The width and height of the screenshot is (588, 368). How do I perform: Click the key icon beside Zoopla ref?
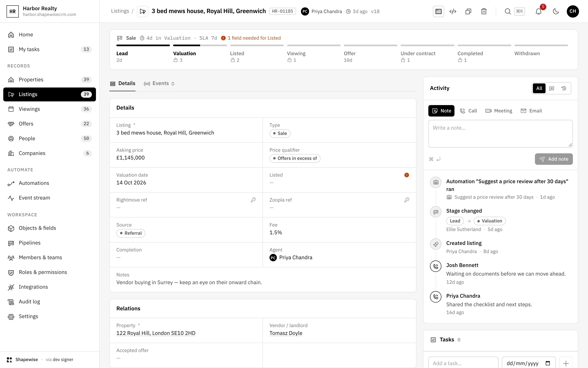pyautogui.click(x=406, y=200)
